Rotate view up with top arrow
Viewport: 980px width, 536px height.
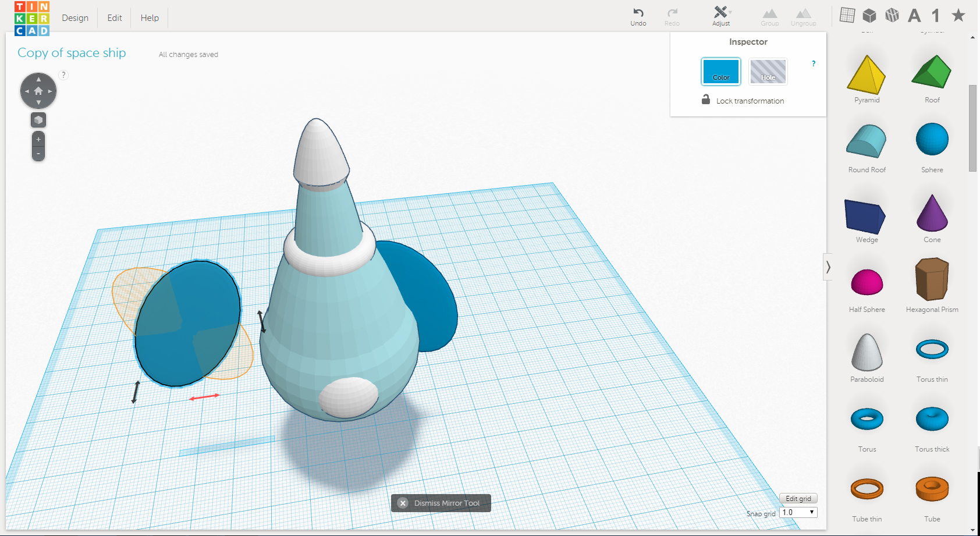click(38, 79)
